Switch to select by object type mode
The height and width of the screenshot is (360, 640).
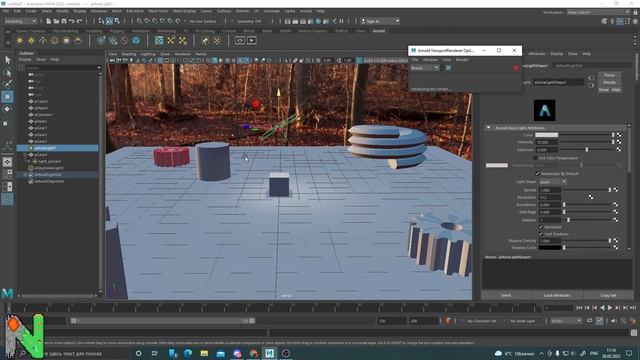coord(109,21)
